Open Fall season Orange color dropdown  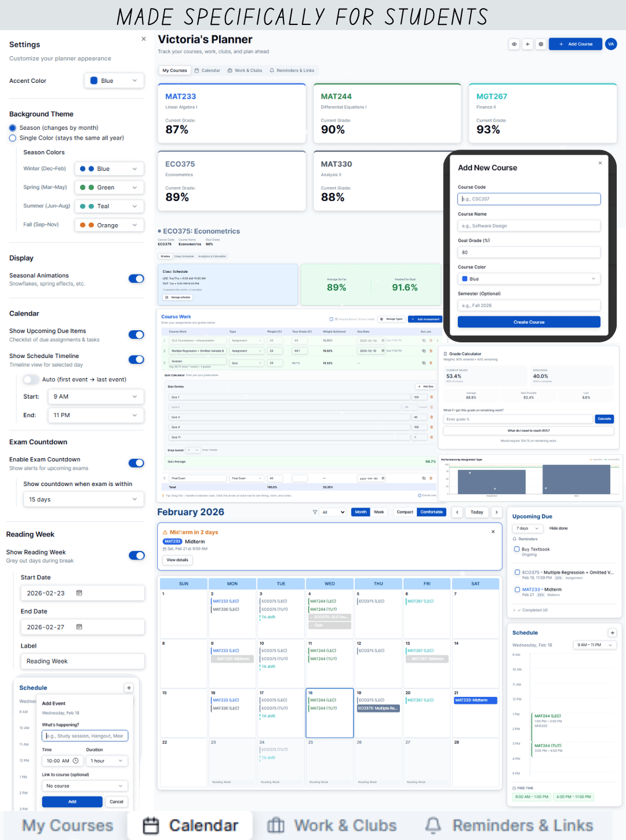110,225
